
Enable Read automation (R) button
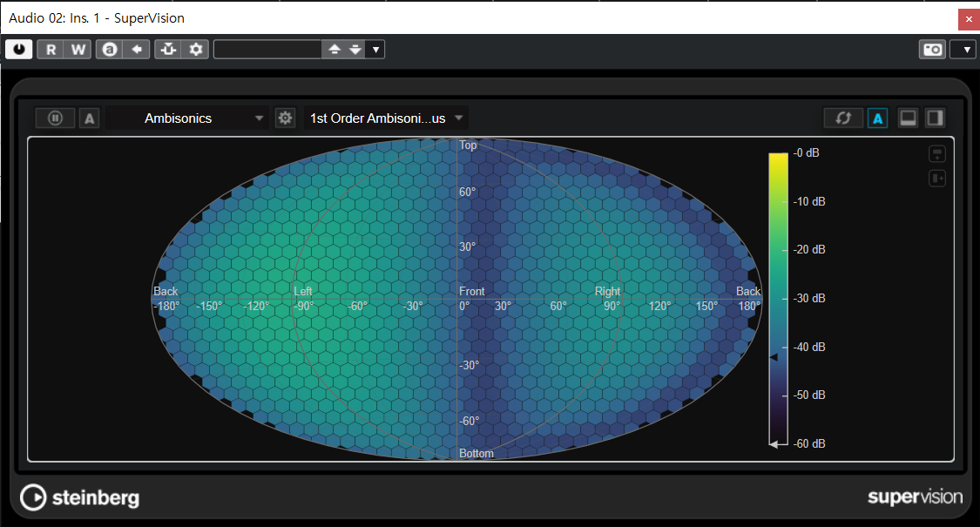click(51, 50)
